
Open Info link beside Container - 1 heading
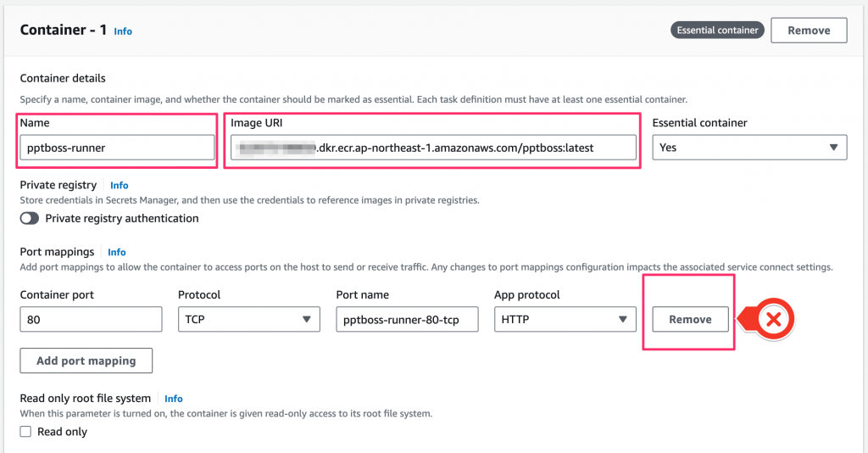(123, 31)
